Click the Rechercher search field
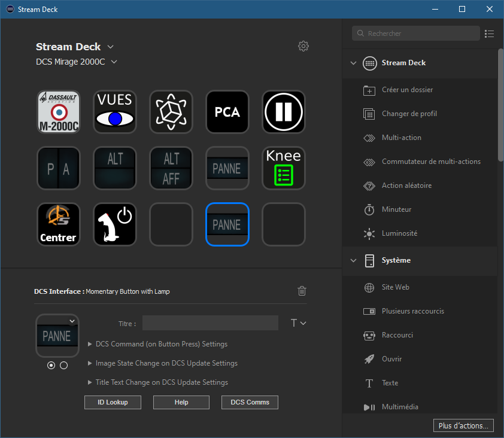The image size is (504, 438). 416,34
